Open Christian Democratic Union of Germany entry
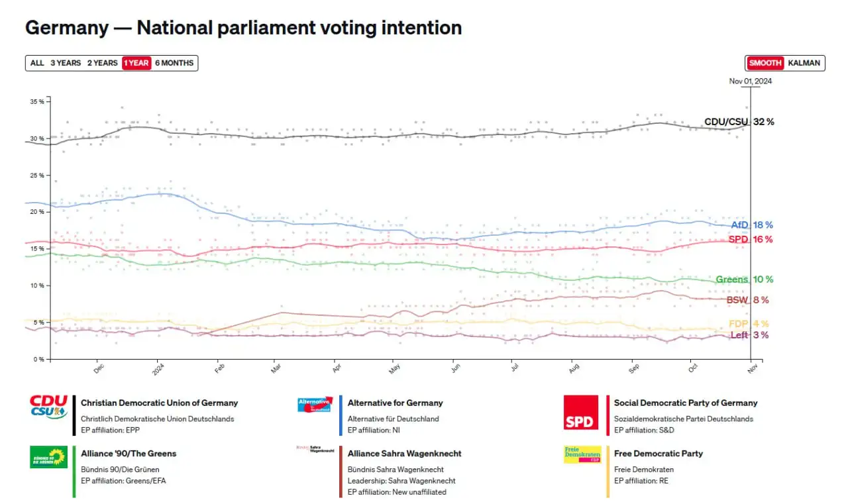848x504 pixels. click(x=159, y=403)
